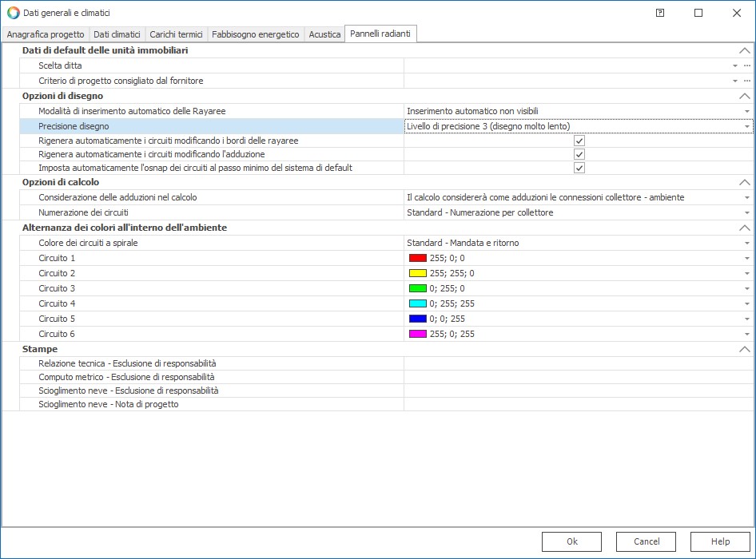Collapse the Stampe section chevron
The width and height of the screenshot is (756, 559).
745,349
